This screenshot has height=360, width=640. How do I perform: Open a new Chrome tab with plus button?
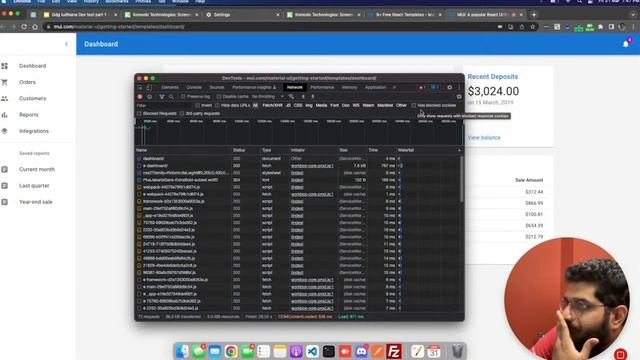533,15
